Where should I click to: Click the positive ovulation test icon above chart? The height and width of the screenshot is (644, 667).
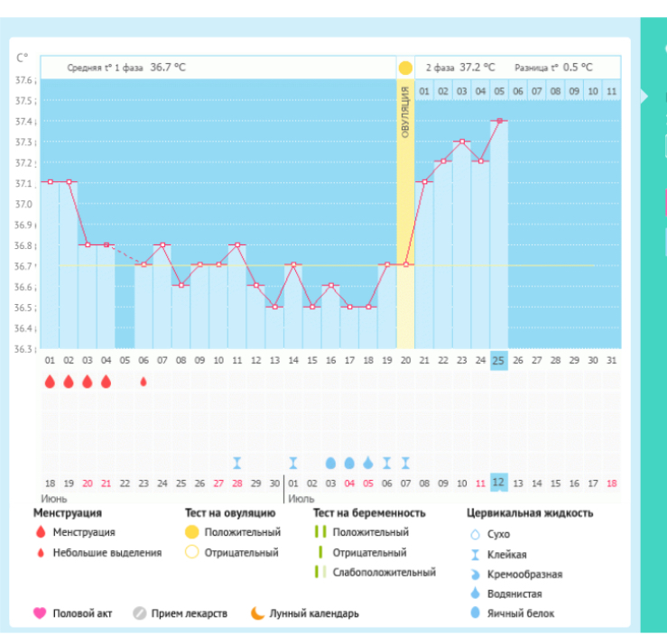point(405,68)
